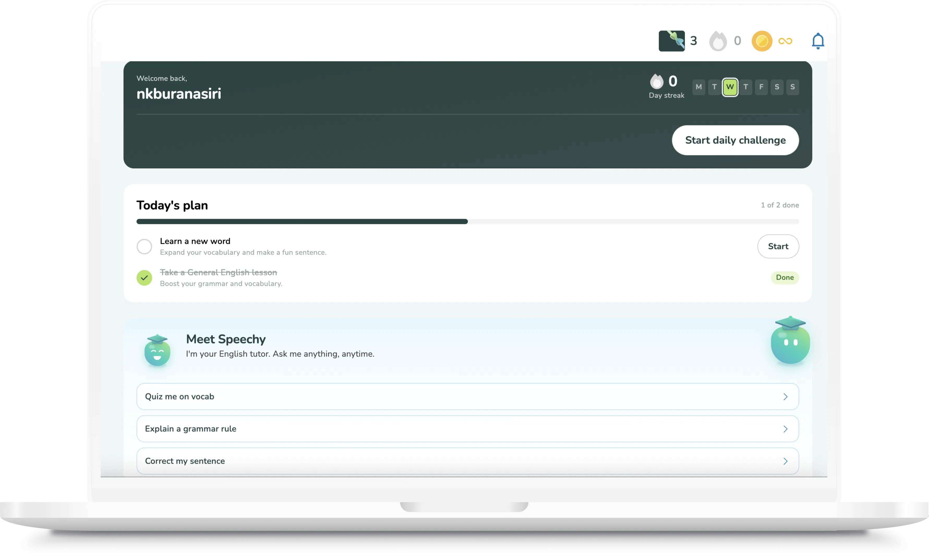Click the 'Day streak' label
The image size is (929, 560).
(666, 95)
